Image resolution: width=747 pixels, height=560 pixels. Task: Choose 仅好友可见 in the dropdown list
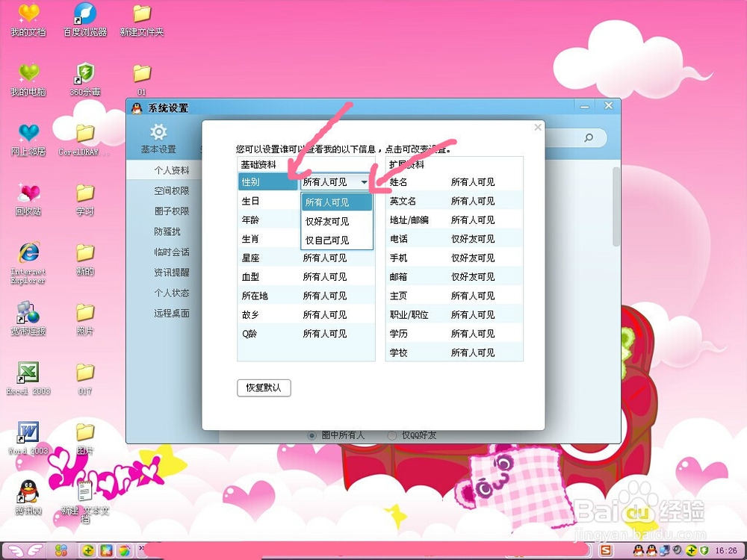(x=337, y=221)
